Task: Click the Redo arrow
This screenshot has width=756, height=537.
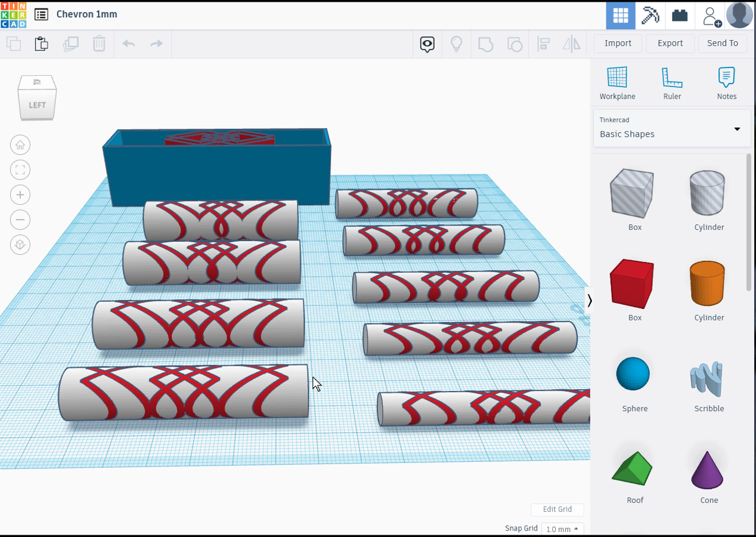Action: (156, 44)
